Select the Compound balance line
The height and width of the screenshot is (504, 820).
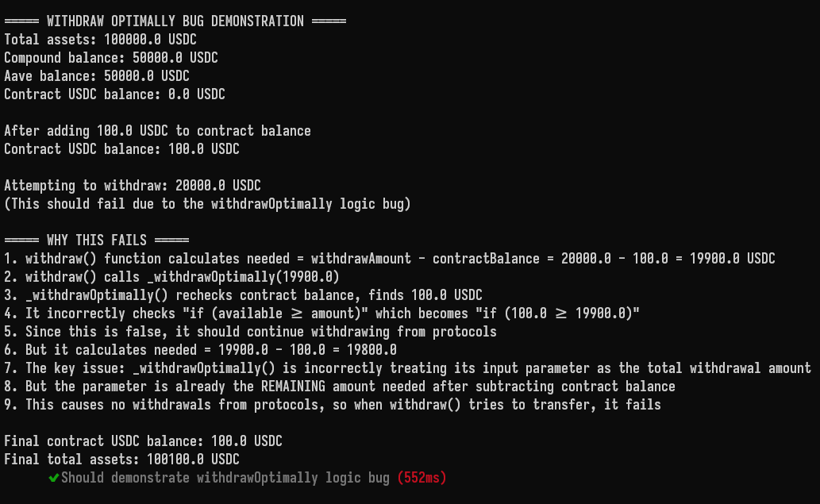[111, 58]
